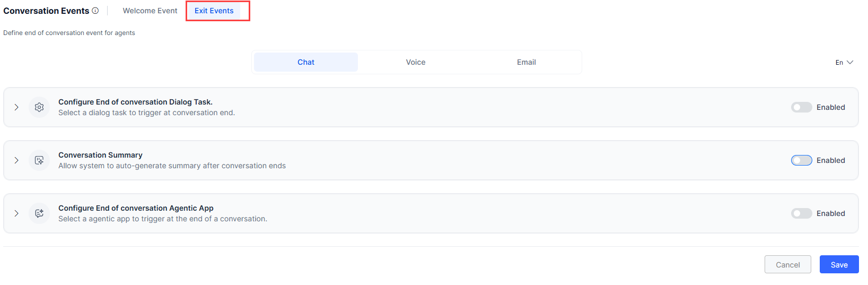Image resolution: width=868 pixels, height=285 pixels.
Task: Switch to the Voice channel tab
Action: (416, 62)
